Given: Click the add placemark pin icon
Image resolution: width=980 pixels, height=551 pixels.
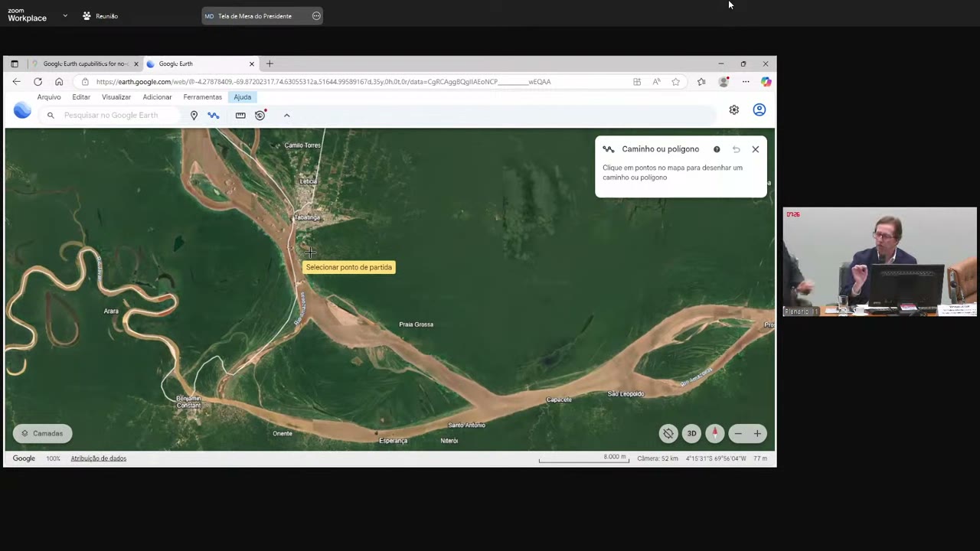Looking at the screenshot, I should 194,116.
